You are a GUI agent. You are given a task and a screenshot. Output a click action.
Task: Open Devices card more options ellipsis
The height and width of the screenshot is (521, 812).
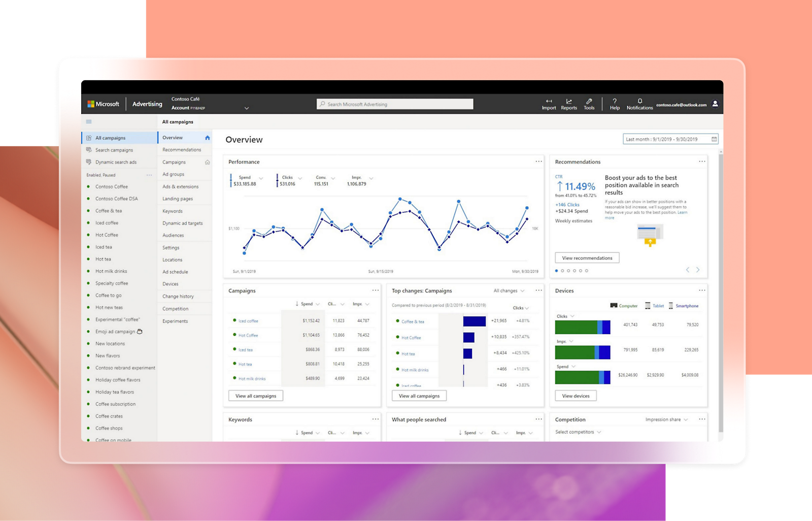click(702, 290)
